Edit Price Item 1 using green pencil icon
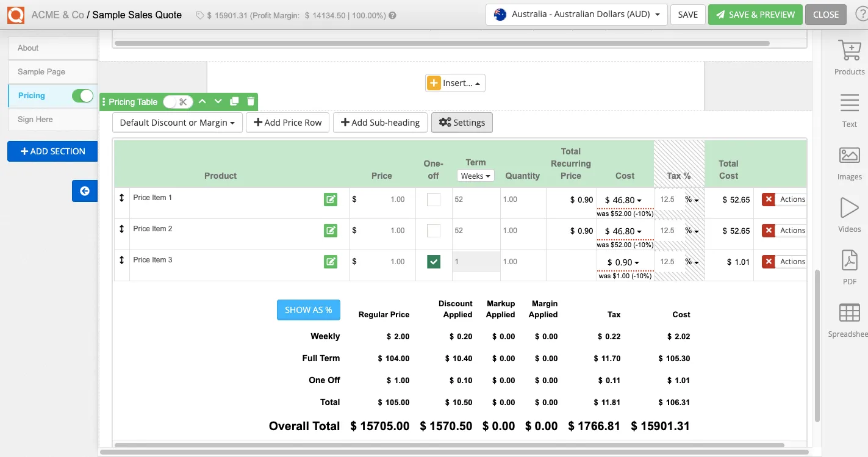Screen dimensions: 868x457 331,200
